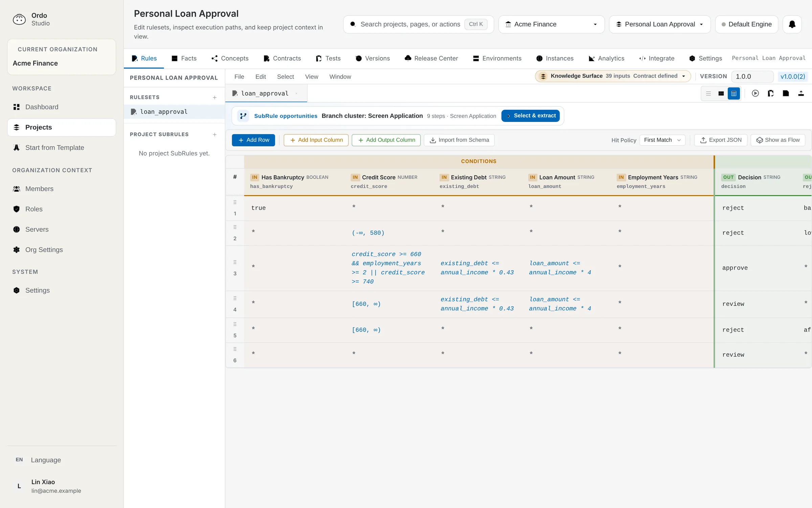Image resolution: width=812 pixels, height=508 pixels.
Task: Click the drag handle for row 6
Action: click(x=235, y=349)
